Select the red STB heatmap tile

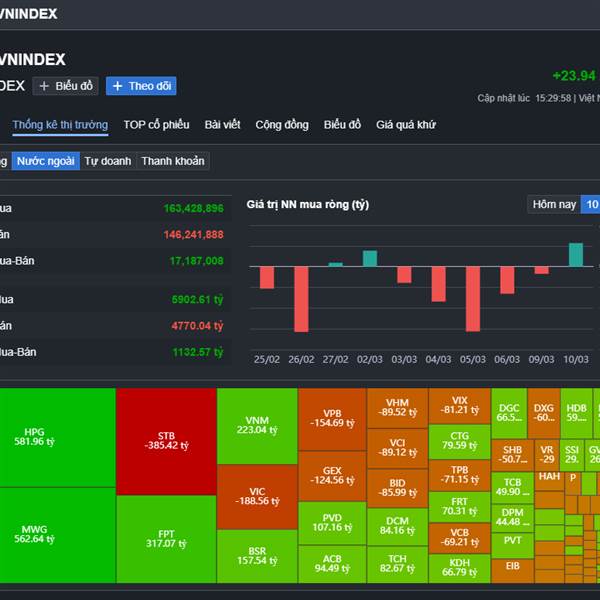pyautogui.click(x=166, y=440)
